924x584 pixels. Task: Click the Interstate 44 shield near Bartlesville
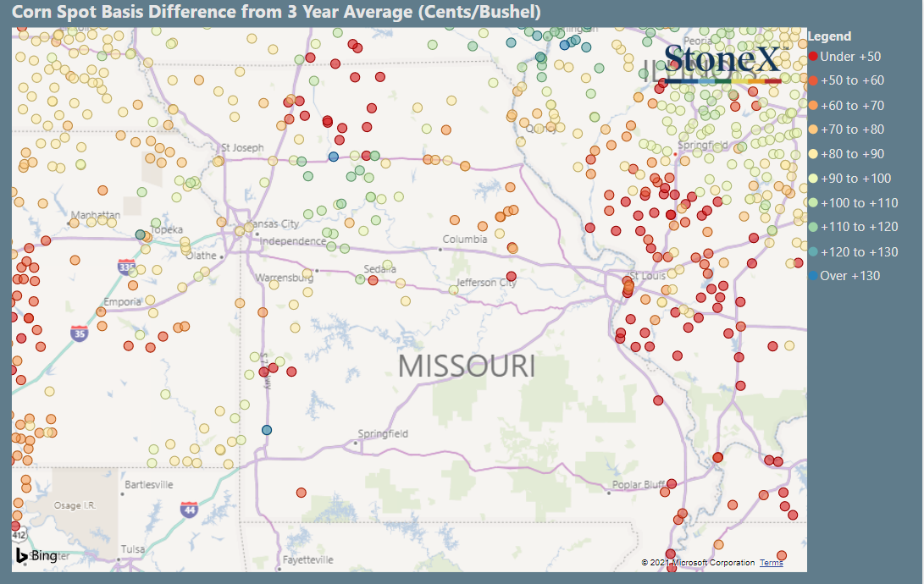[189, 510]
